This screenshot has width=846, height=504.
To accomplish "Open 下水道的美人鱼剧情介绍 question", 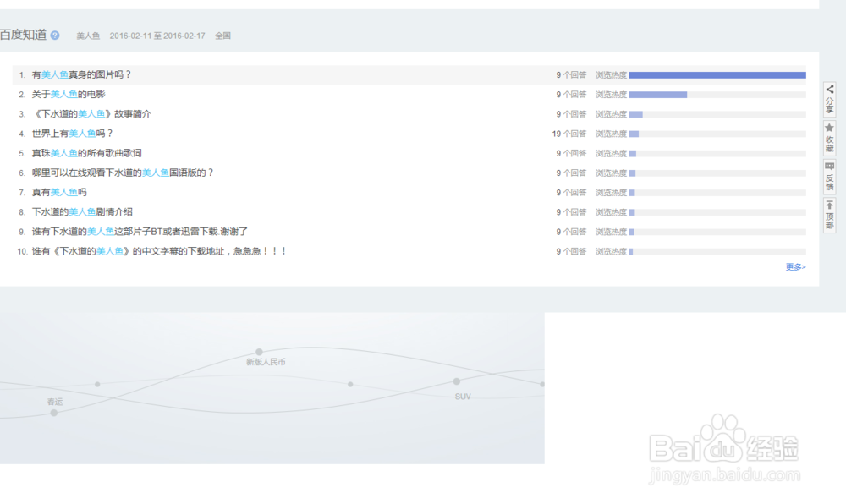I will 82,212.
